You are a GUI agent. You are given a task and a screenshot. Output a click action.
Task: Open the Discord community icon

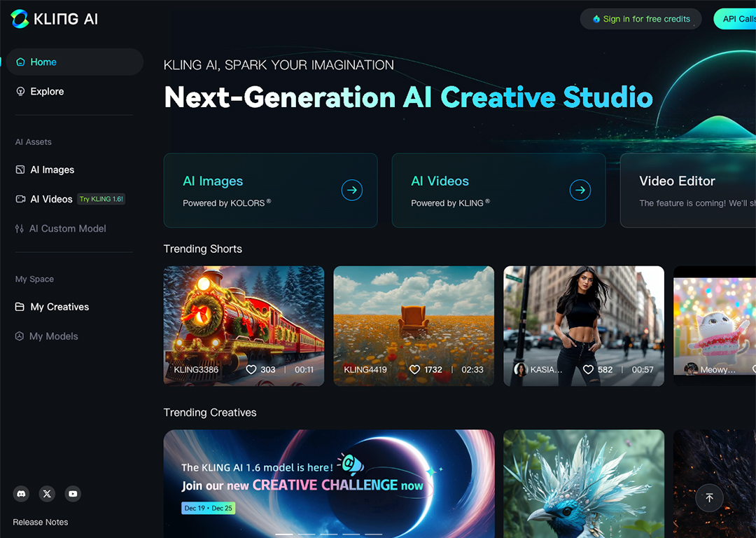(x=21, y=494)
